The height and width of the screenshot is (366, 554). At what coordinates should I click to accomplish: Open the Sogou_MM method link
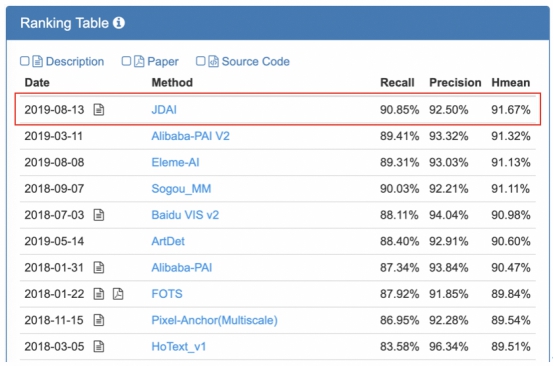(x=181, y=189)
